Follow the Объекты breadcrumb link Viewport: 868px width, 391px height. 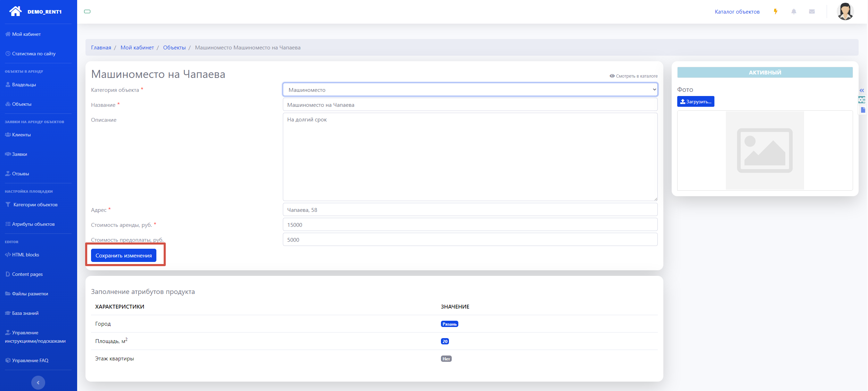(174, 48)
